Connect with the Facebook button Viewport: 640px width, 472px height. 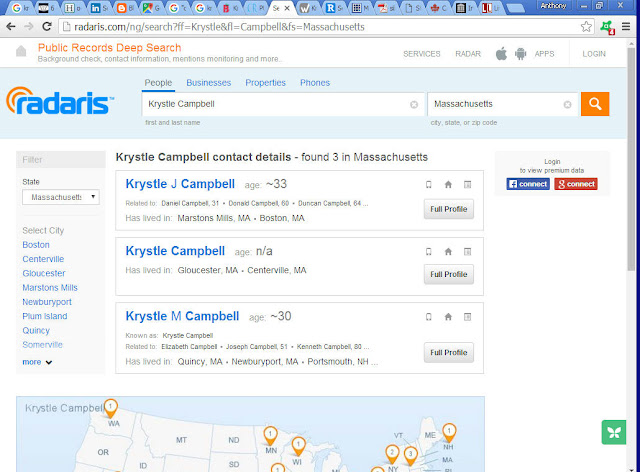pos(528,184)
